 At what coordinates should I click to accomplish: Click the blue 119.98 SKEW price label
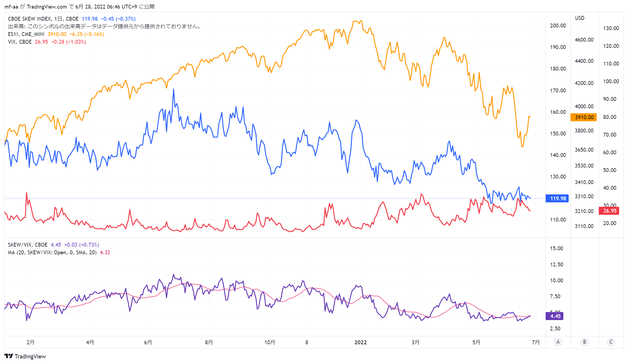(557, 198)
